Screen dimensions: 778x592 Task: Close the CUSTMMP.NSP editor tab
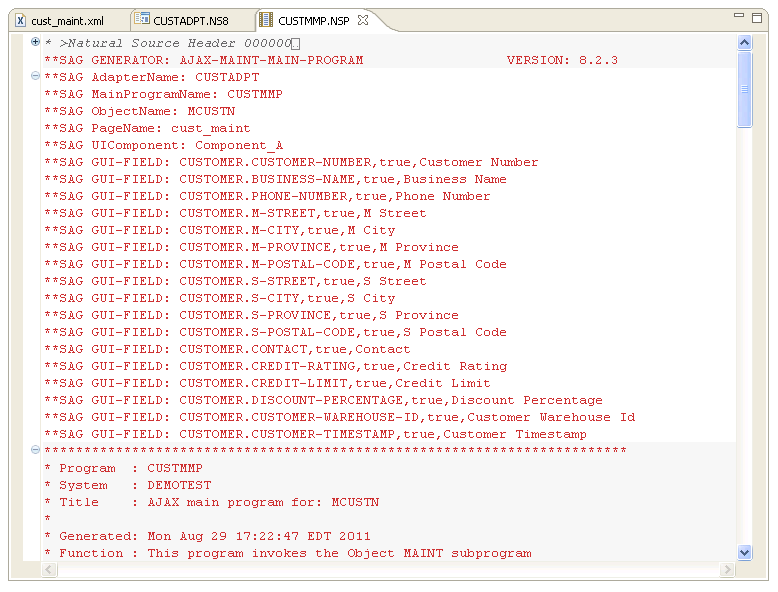point(363,20)
